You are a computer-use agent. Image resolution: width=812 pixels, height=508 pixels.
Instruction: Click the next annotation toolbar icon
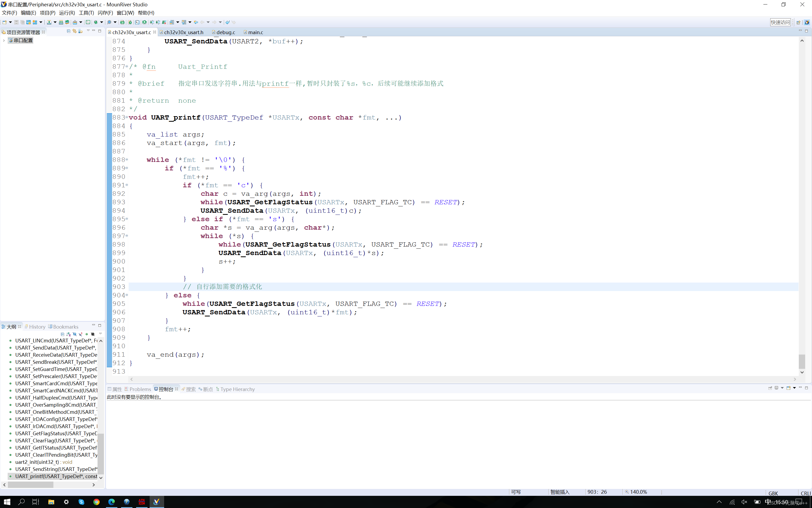pyautogui.click(x=172, y=22)
